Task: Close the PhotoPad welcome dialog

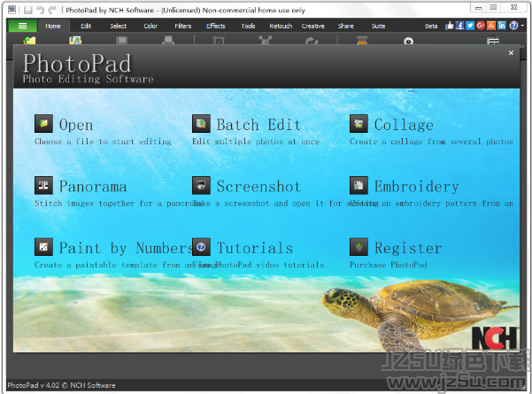Action: [511, 52]
